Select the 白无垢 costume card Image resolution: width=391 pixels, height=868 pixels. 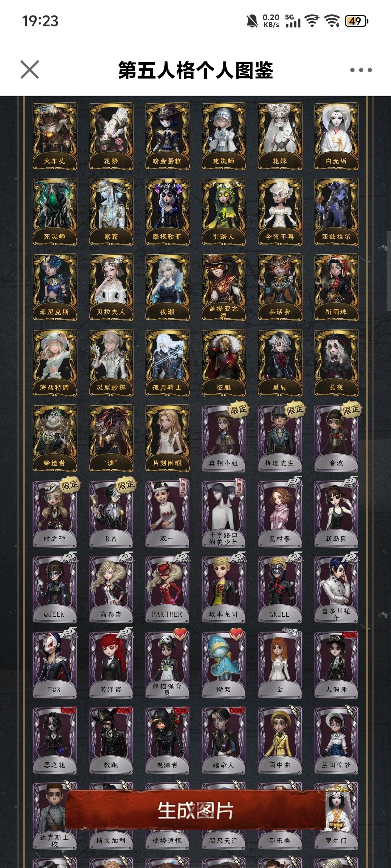point(336,136)
